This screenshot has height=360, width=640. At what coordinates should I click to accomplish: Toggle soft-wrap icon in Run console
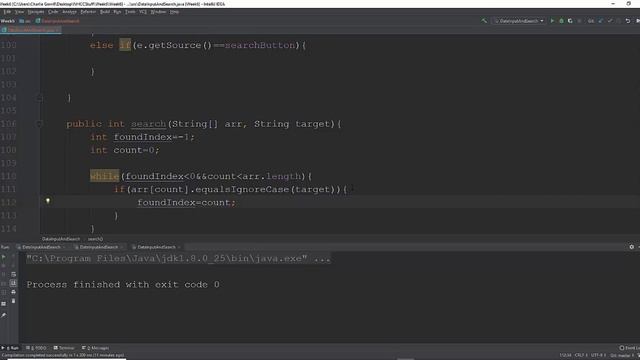pos(13,274)
